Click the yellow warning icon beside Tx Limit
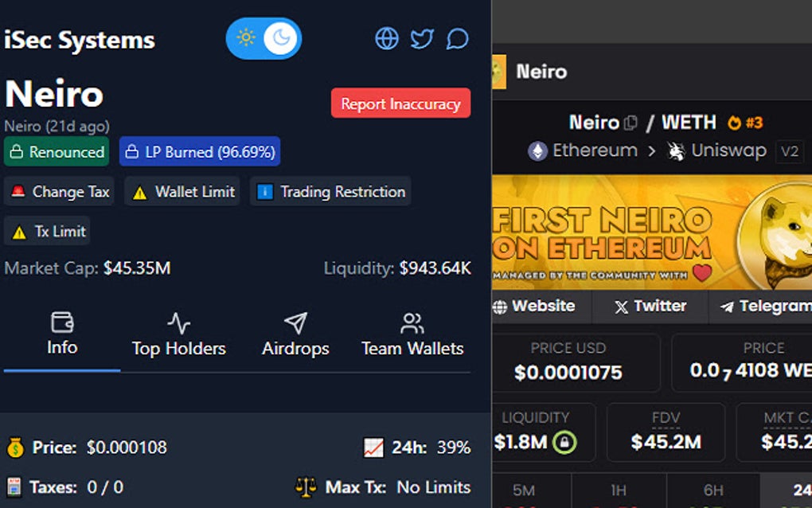Screen dimensions: 812x508 [19, 232]
